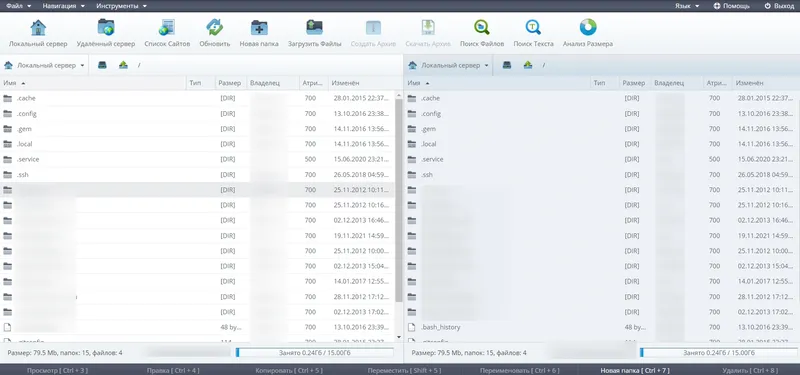Select .bash_history file icon in right panel

(412, 327)
